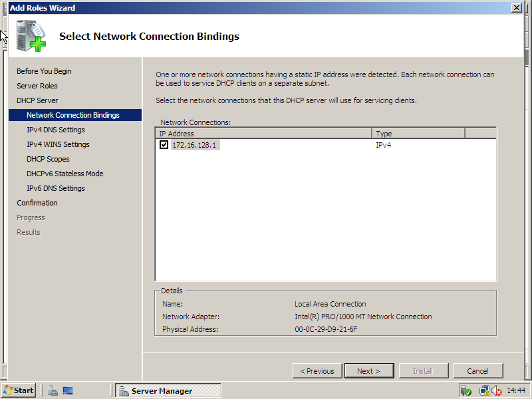The image size is (532, 399).
Task: Cancel the Add Roles Wizard
Action: pyautogui.click(x=477, y=371)
